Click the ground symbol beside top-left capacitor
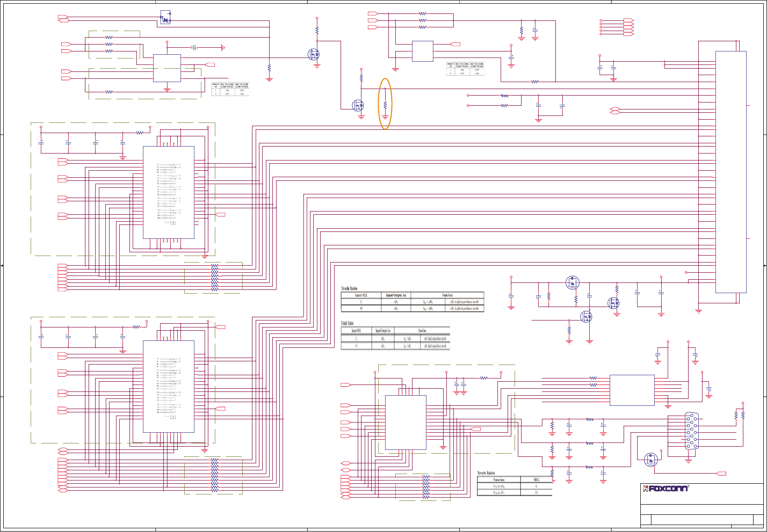Screen dimensions: 767x532 [223, 47]
